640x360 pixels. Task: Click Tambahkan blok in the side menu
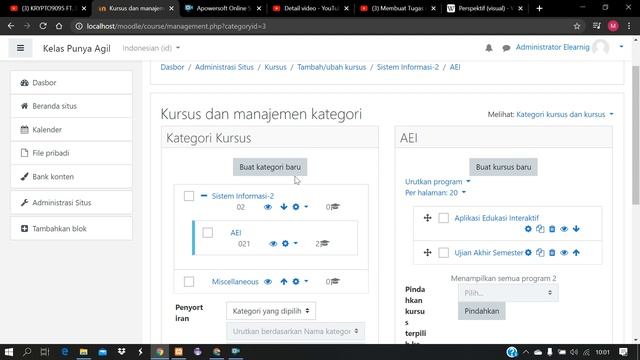click(x=71, y=229)
